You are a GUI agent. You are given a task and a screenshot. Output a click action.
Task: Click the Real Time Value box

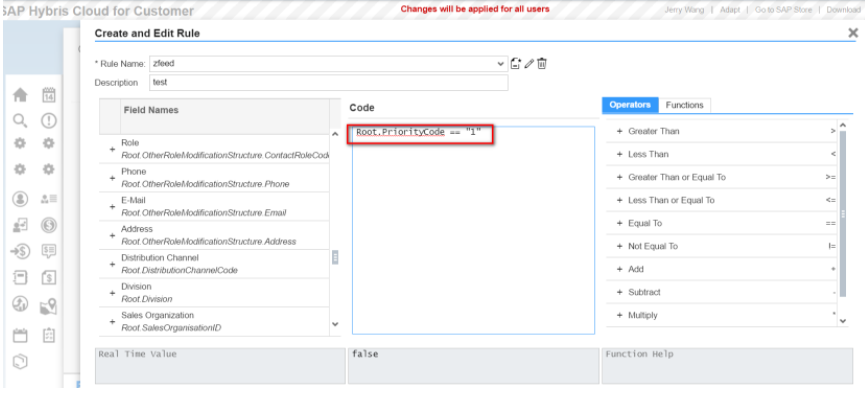click(220, 366)
